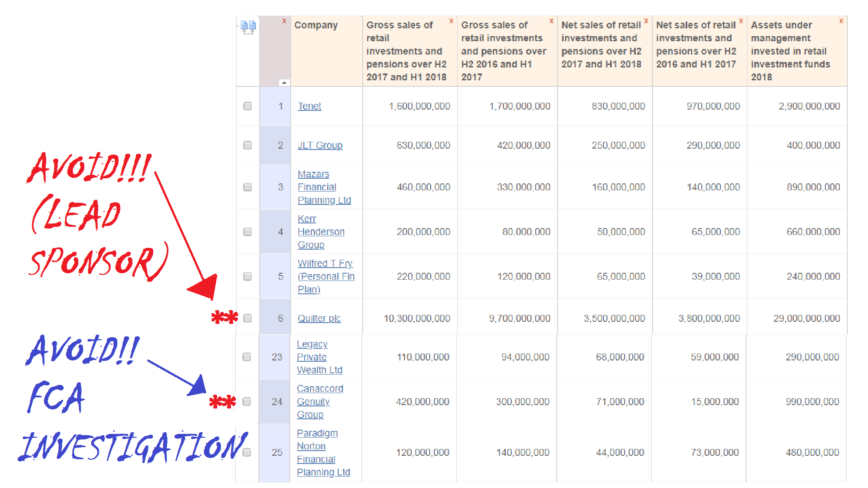Remove Net sales H2 2017 and H1 2018 column
The width and height of the screenshot is (868, 488).
[x=646, y=21]
